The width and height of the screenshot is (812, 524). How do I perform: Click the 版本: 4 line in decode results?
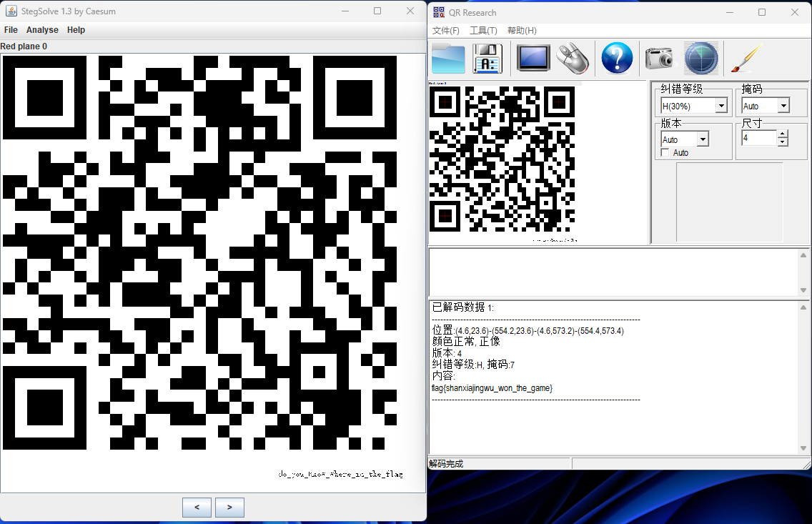click(x=447, y=353)
